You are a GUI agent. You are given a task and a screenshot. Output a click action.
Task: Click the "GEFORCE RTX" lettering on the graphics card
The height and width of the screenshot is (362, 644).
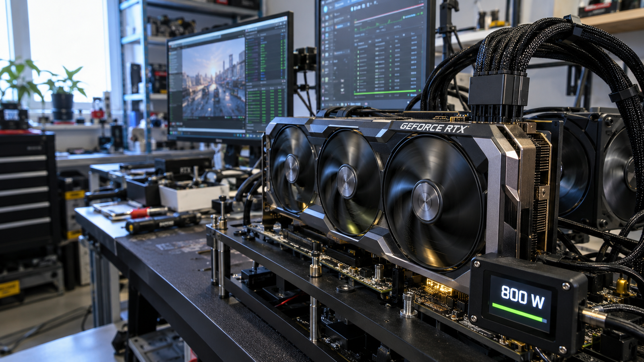tap(434, 128)
